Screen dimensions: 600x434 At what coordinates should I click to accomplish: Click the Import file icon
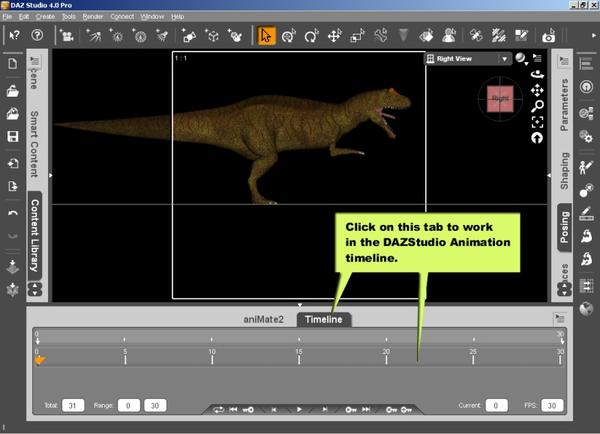(x=13, y=163)
